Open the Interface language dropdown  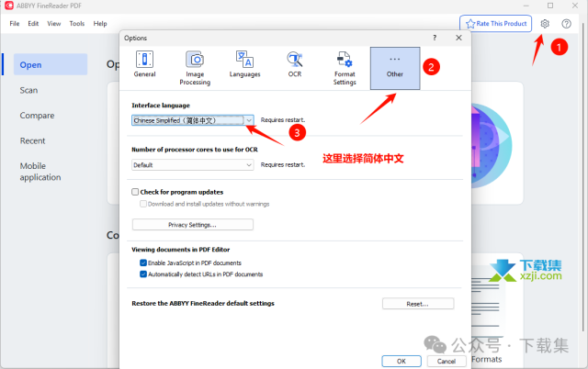(x=193, y=120)
